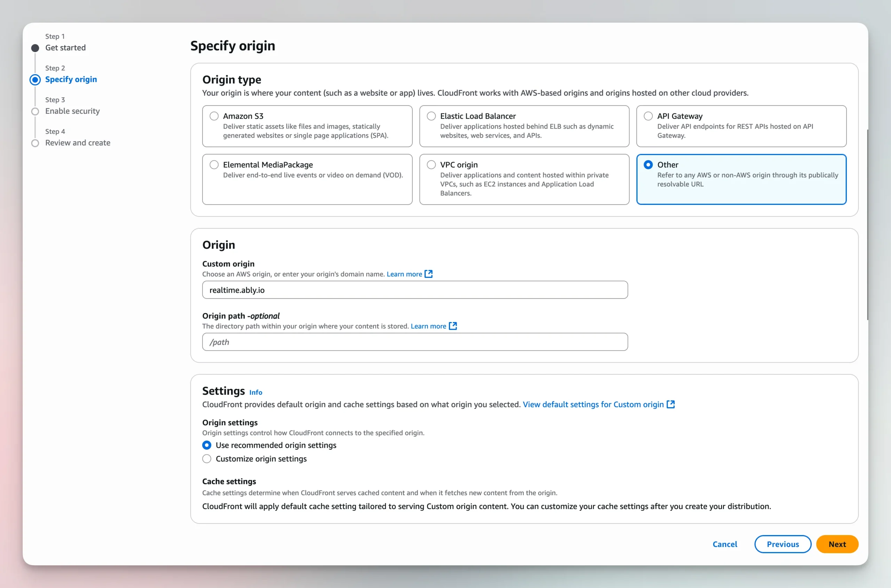Choose Use recommended origin settings
The image size is (891, 588).
tap(207, 445)
